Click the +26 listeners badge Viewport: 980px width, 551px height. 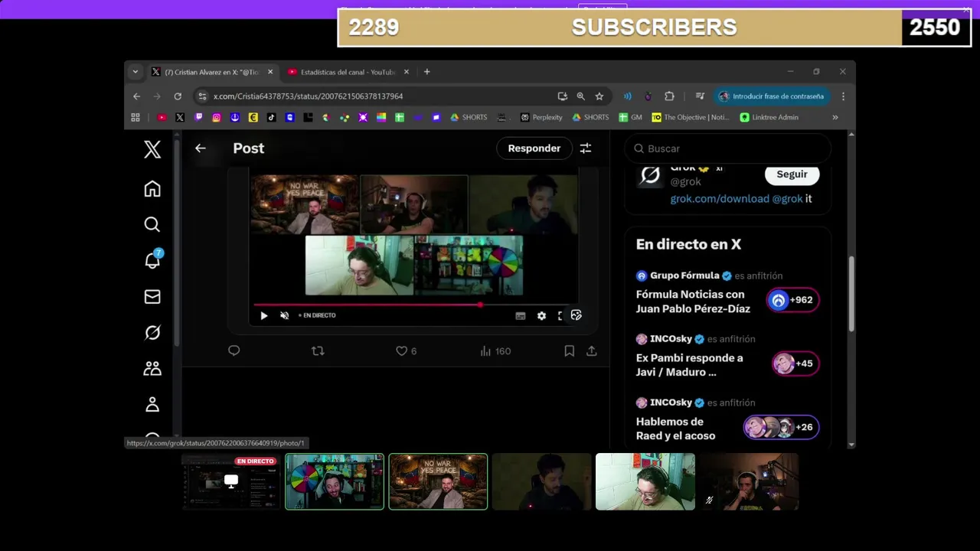pyautogui.click(x=781, y=427)
